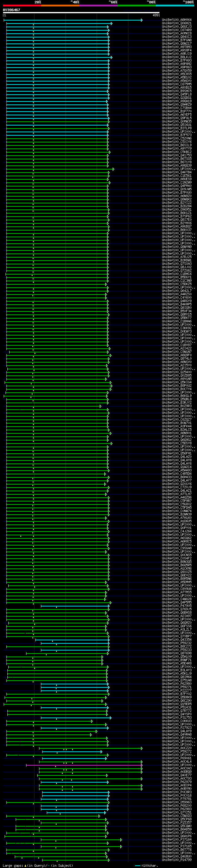Click the white query sequence bar
This screenshot has height=868, width=197.
[x=81, y=13]
